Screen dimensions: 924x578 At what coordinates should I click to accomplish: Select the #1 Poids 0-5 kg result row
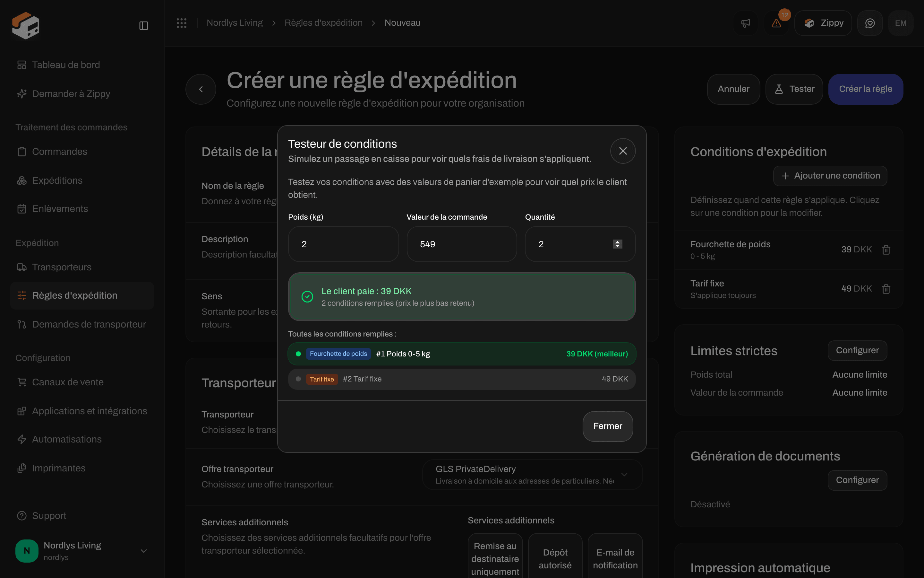point(462,354)
